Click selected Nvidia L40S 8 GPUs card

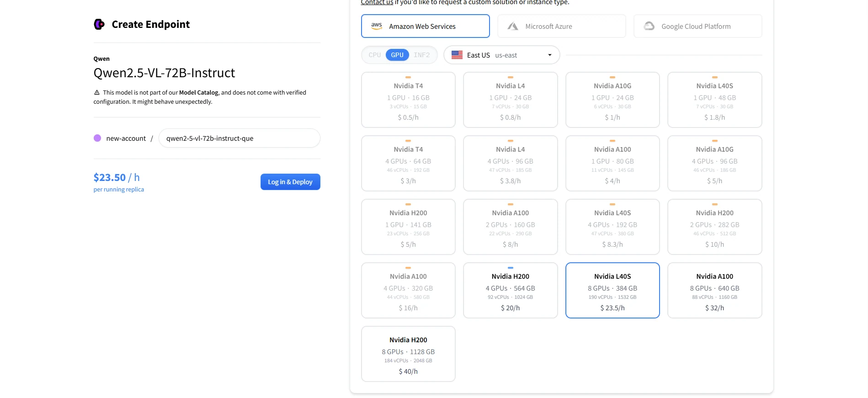[612, 290]
